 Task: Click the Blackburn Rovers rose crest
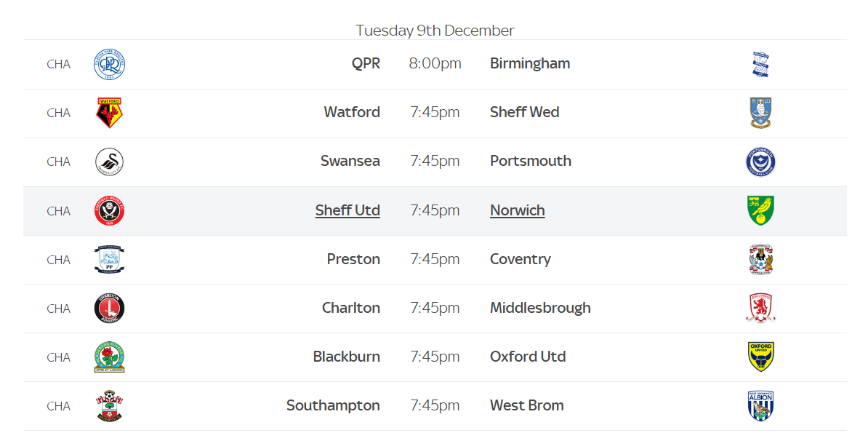[109, 357]
